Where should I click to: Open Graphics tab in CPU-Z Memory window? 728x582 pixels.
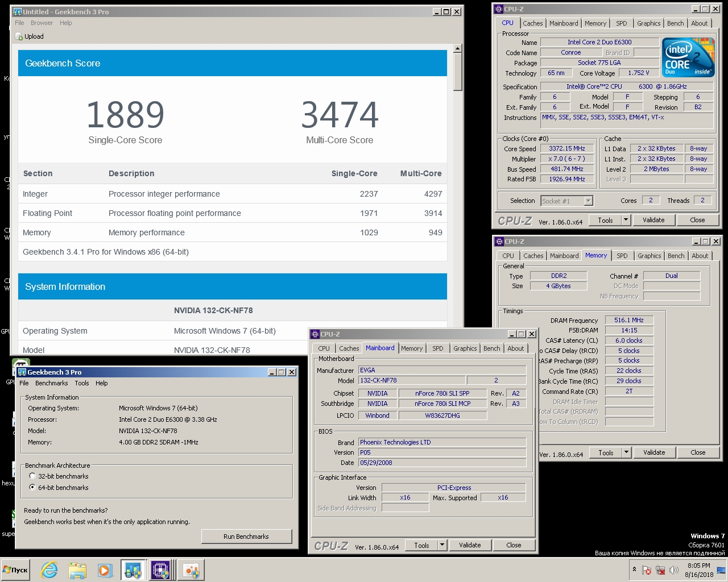tap(650, 256)
